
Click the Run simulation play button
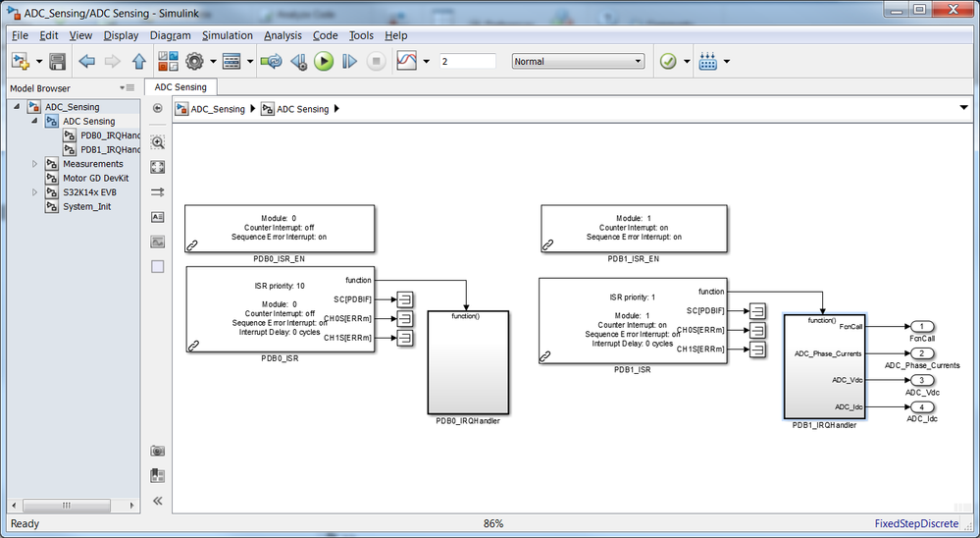[x=324, y=61]
